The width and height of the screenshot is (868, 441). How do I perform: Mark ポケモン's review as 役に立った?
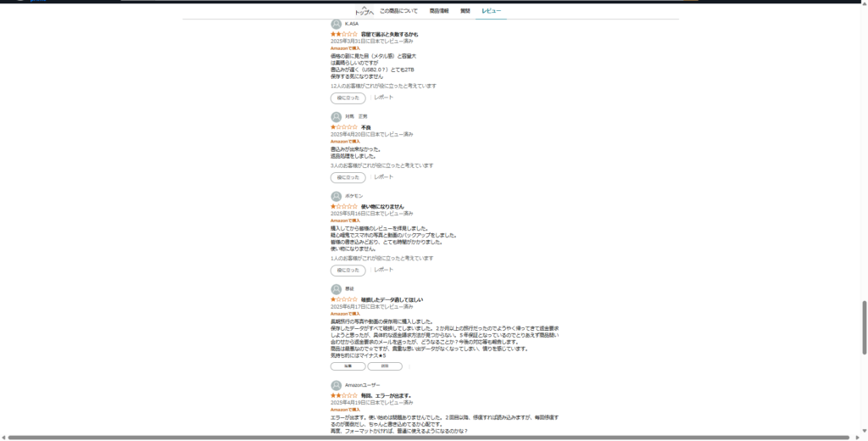[x=348, y=271]
